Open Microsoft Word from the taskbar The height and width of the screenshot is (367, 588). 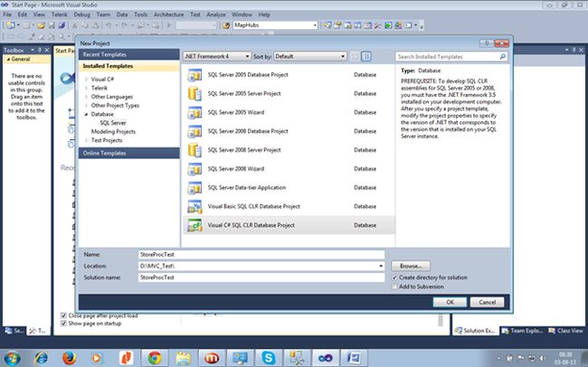354,358
